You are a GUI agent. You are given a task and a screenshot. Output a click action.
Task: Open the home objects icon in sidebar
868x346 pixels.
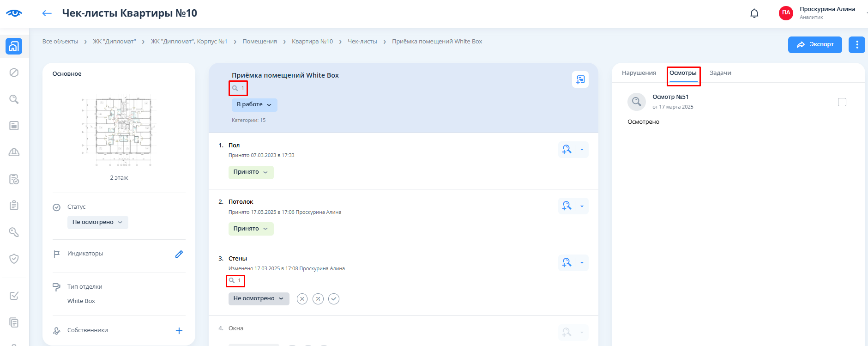click(14, 46)
